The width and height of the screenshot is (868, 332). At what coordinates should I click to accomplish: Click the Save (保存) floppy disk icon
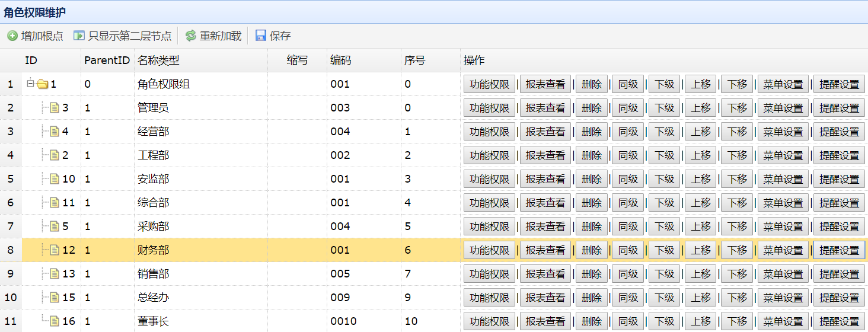tap(260, 36)
